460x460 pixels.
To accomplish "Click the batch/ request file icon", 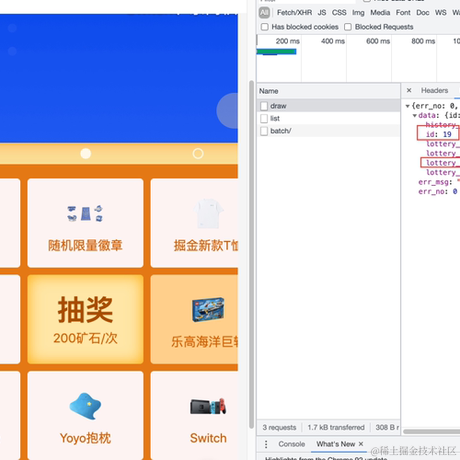I will (264, 131).
